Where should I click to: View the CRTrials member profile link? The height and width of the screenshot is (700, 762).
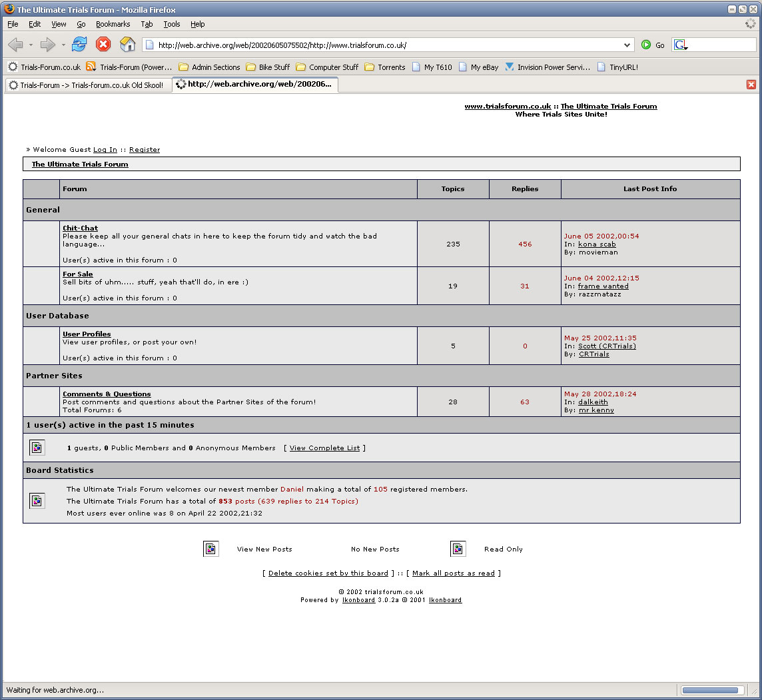(594, 354)
